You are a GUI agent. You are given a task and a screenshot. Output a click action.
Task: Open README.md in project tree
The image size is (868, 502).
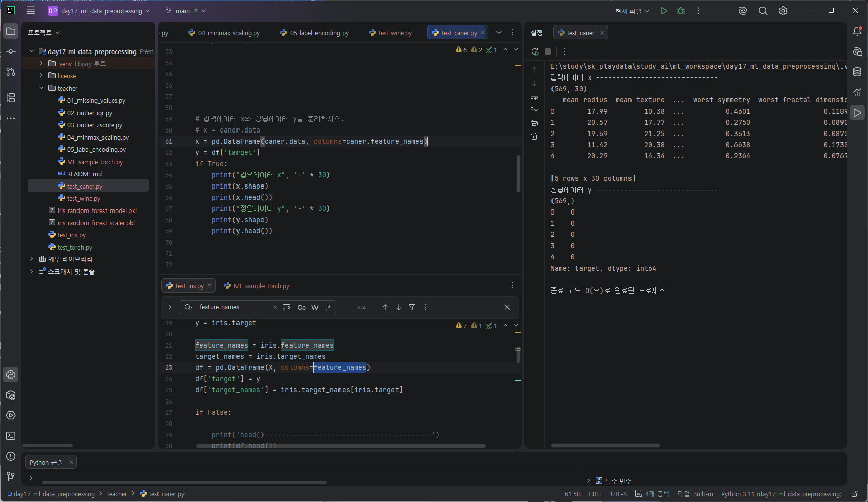(x=84, y=174)
